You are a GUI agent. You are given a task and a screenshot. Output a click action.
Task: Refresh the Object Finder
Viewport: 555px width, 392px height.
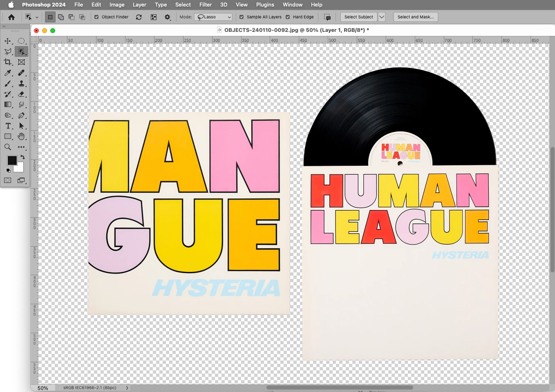click(139, 17)
